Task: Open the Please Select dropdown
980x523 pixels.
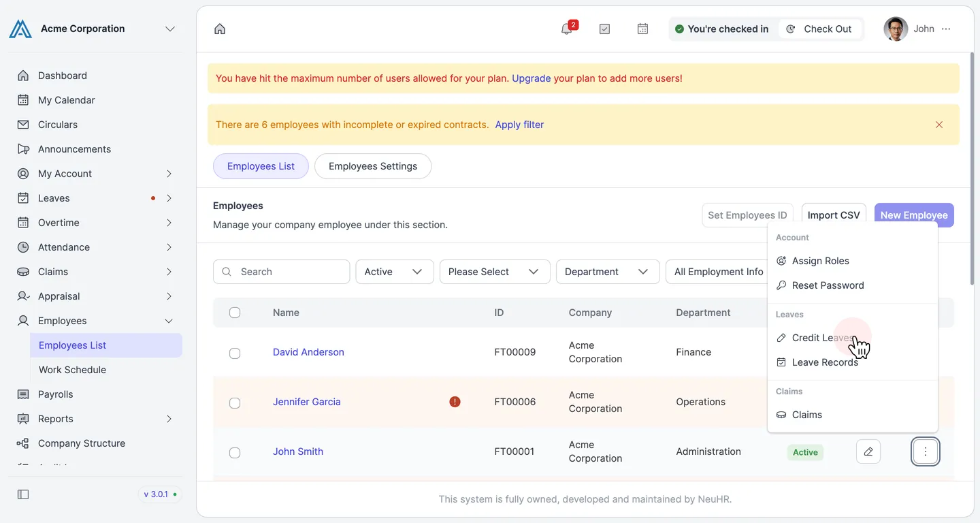Action: click(x=495, y=272)
